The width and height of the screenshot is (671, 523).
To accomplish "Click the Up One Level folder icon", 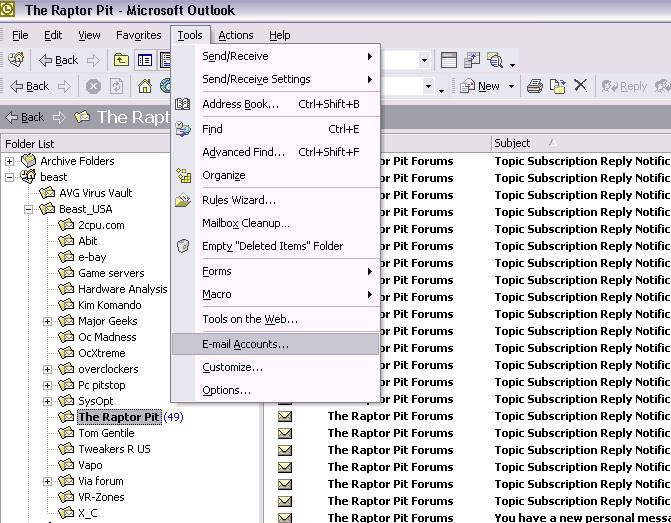I will tap(121, 61).
